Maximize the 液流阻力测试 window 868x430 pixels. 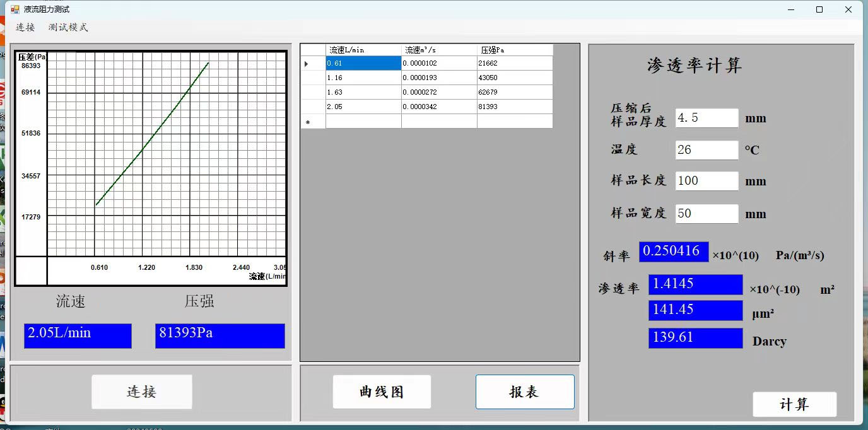click(819, 9)
